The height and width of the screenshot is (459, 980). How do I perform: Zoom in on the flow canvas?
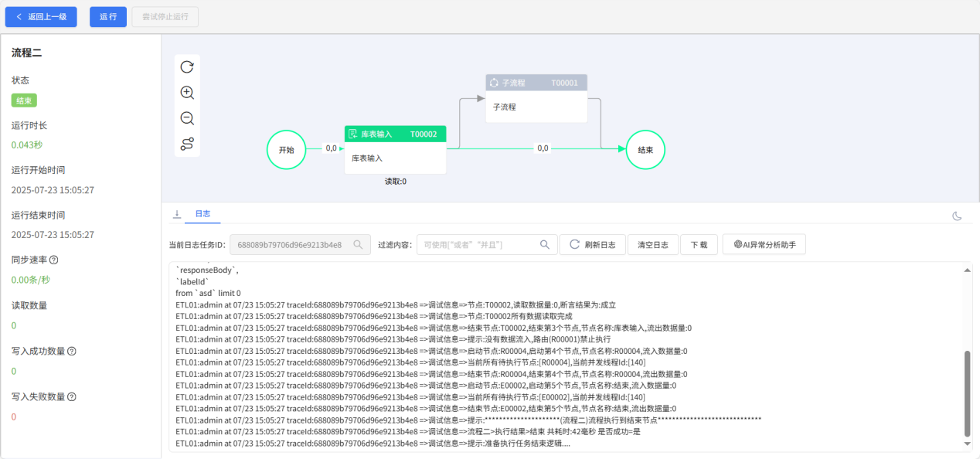point(186,92)
